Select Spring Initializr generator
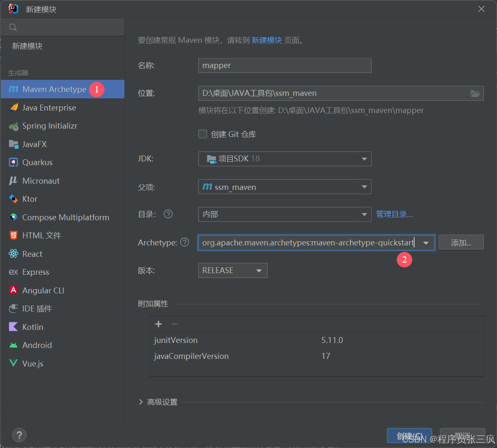497x448 pixels. point(63,126)
